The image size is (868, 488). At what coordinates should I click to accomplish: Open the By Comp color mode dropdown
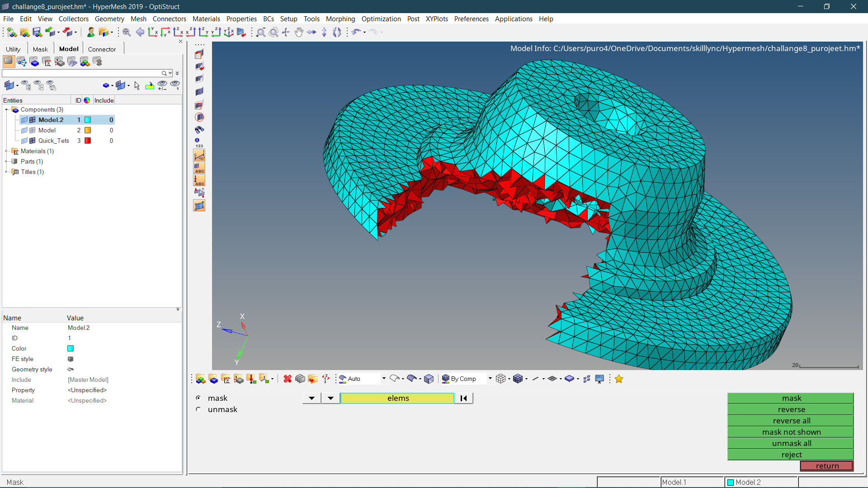[490, 379]
